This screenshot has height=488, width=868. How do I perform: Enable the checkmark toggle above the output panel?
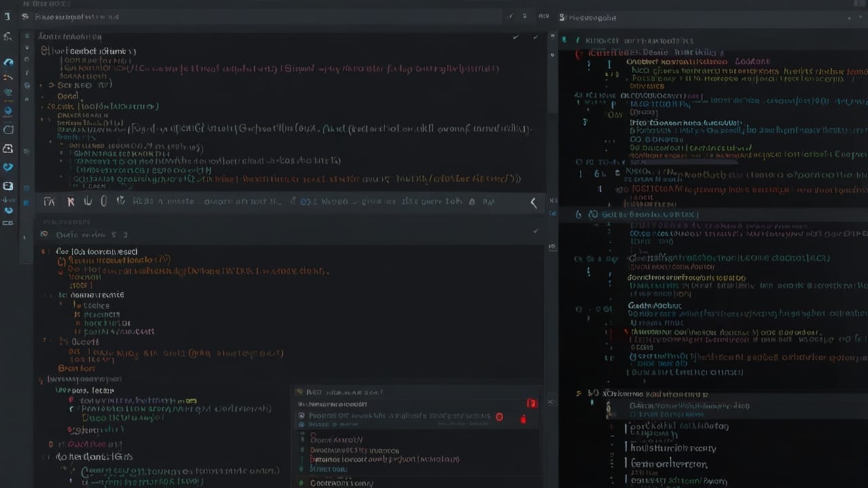point(535,231)
